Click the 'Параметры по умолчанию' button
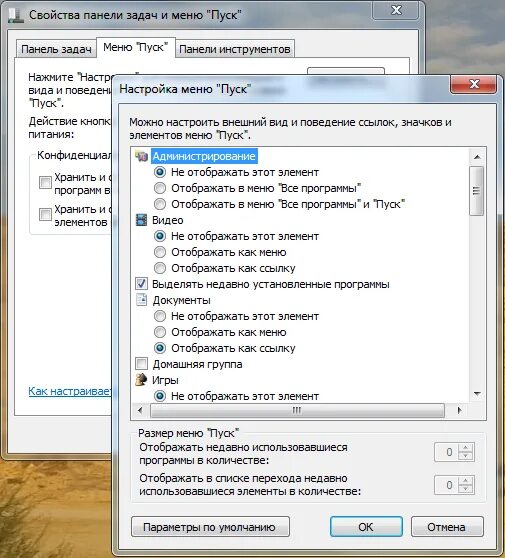 210,527
